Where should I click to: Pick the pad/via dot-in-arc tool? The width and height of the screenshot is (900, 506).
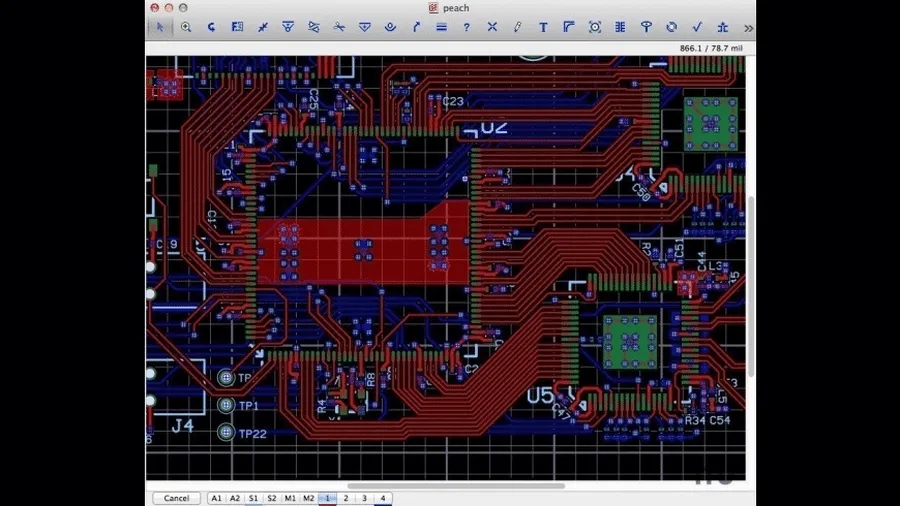point(390,27)
